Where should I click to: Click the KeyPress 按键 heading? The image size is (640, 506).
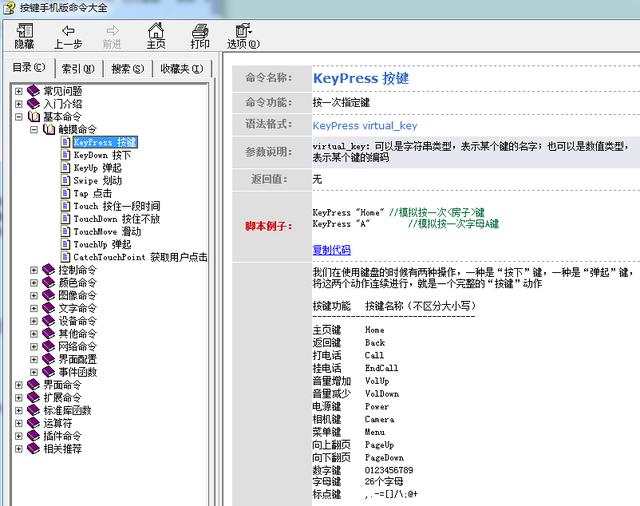point(361,78)
